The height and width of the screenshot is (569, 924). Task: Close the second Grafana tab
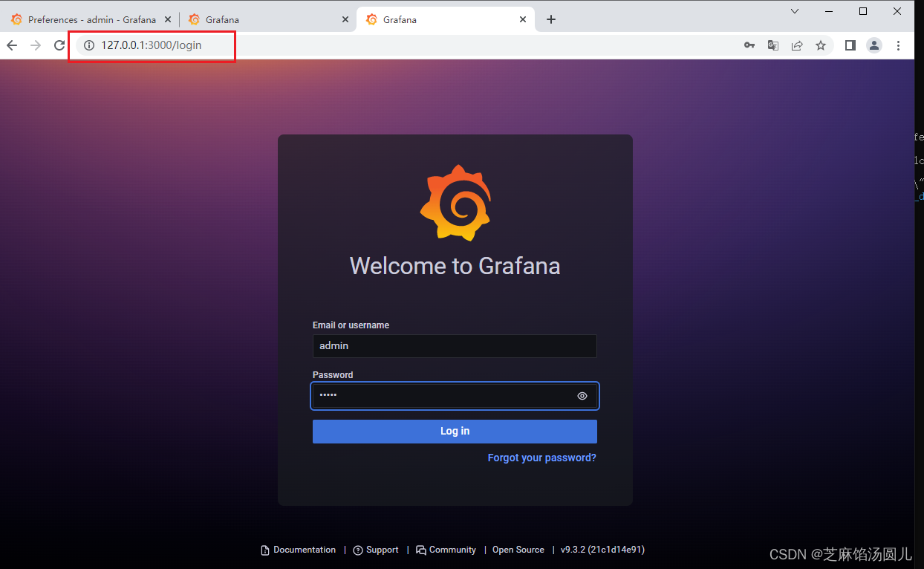coord(345,20)
